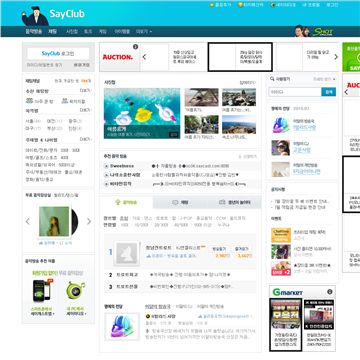Click the Gmarket logo
Screen dimensions: 360x360
click(x=288, y=292)
